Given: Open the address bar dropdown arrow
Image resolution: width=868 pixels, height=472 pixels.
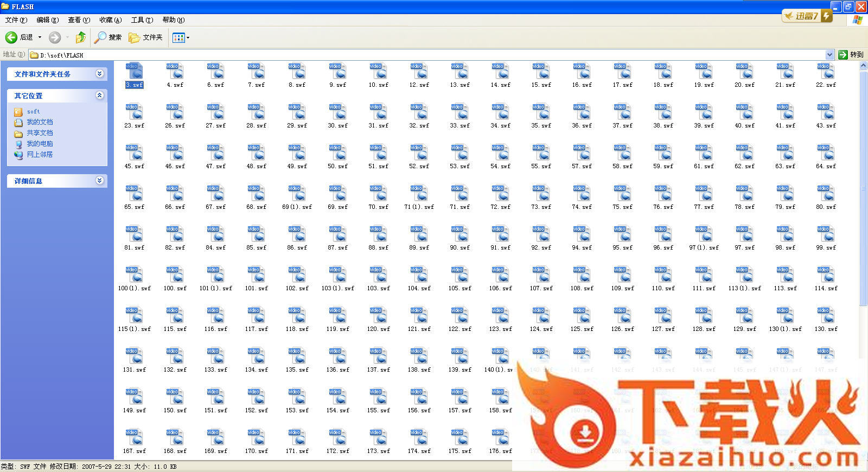Looking at the screenshot, I should (829, 55).
